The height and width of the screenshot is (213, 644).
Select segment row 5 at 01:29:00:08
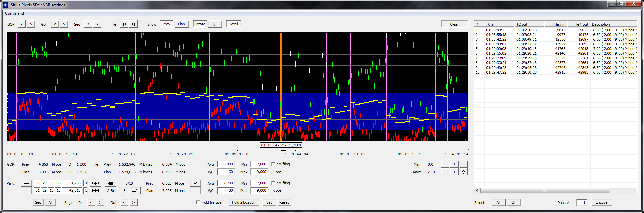(x=555, y=49)
